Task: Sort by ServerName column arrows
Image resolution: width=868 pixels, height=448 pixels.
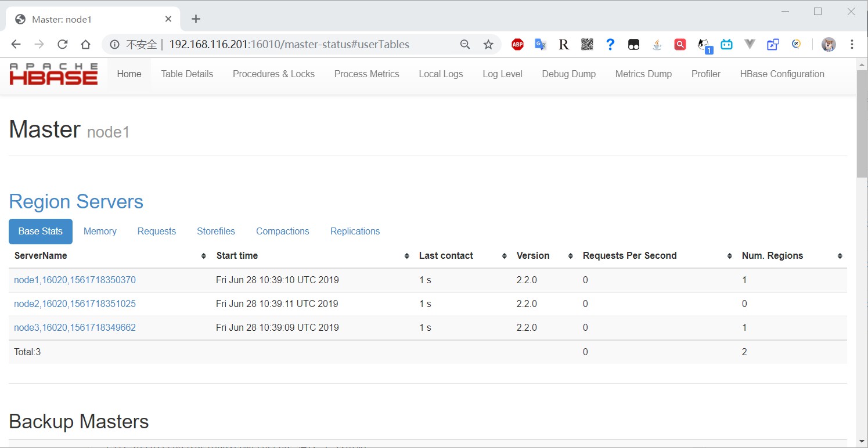Action: (x=204, y=256)
